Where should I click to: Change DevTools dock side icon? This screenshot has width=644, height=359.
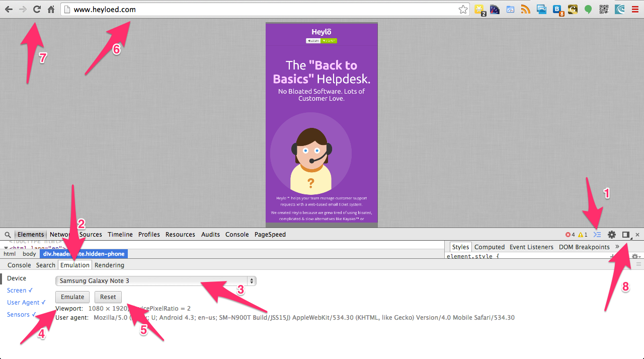(x=626, y=235)
